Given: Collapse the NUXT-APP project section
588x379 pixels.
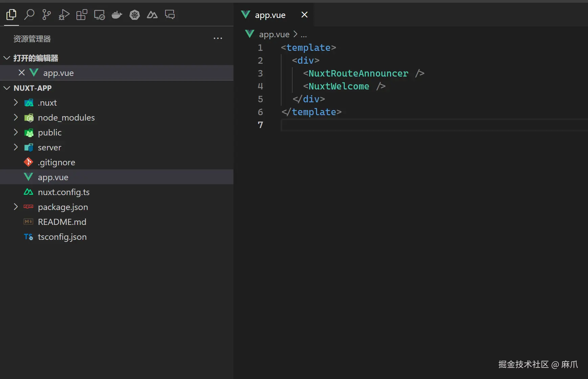Looking at the screenshot, I should point(7,88).
